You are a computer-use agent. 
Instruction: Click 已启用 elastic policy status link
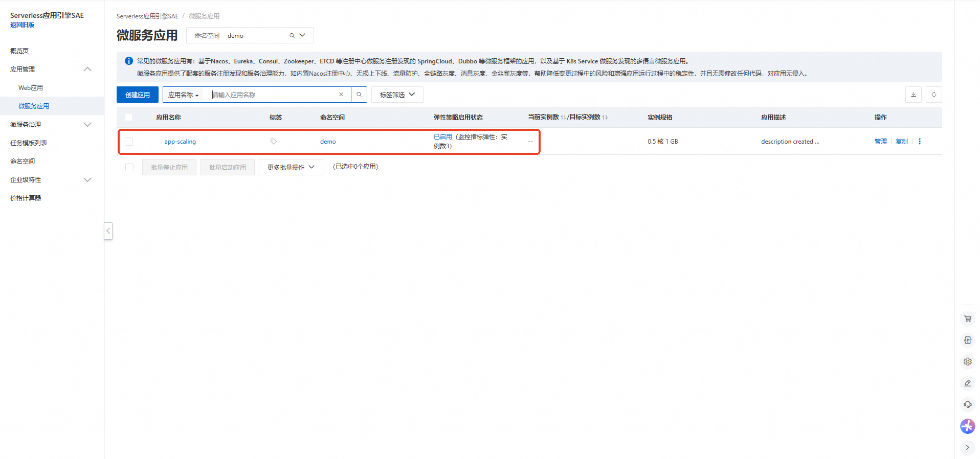point(443,136)
